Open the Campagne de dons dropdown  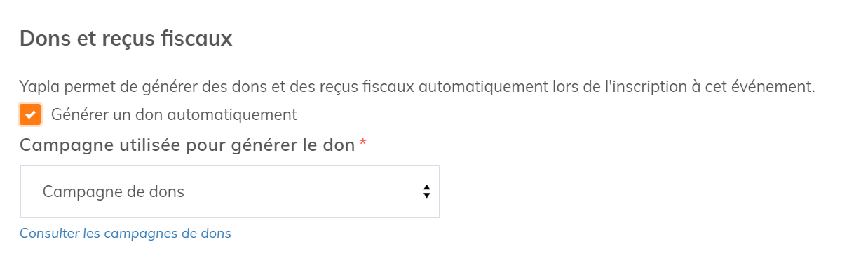click(x=230, y=192)
